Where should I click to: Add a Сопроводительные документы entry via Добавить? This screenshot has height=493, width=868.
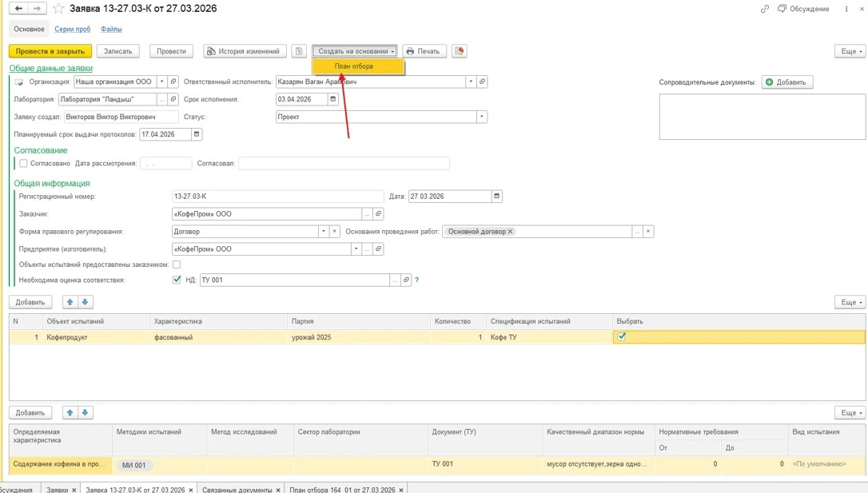[x=787, y=82]
